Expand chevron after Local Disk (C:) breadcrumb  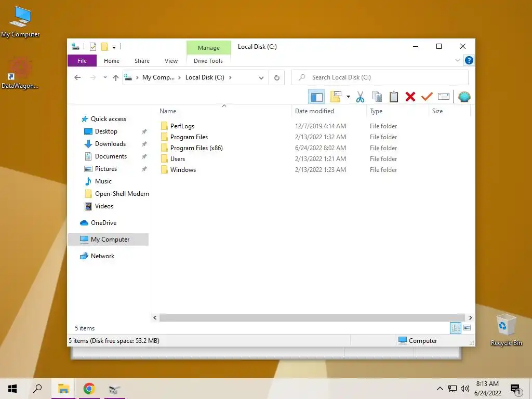pos(230,77)
